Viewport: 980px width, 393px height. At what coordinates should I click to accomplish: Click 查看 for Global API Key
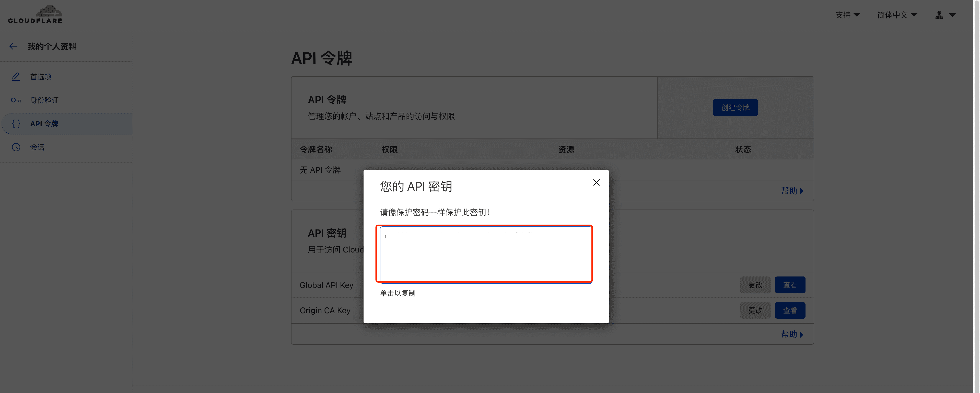pyautogui.click(x=790, y=285)
